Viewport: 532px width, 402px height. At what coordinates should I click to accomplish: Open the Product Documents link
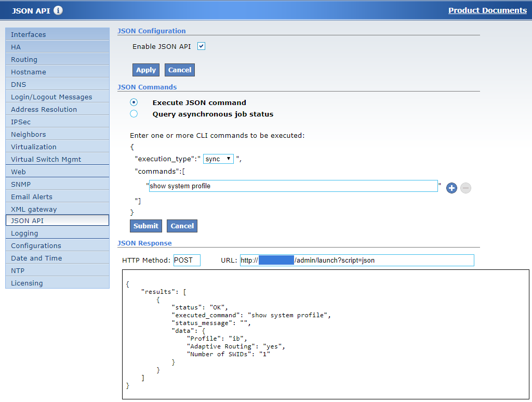coord(487,10)
